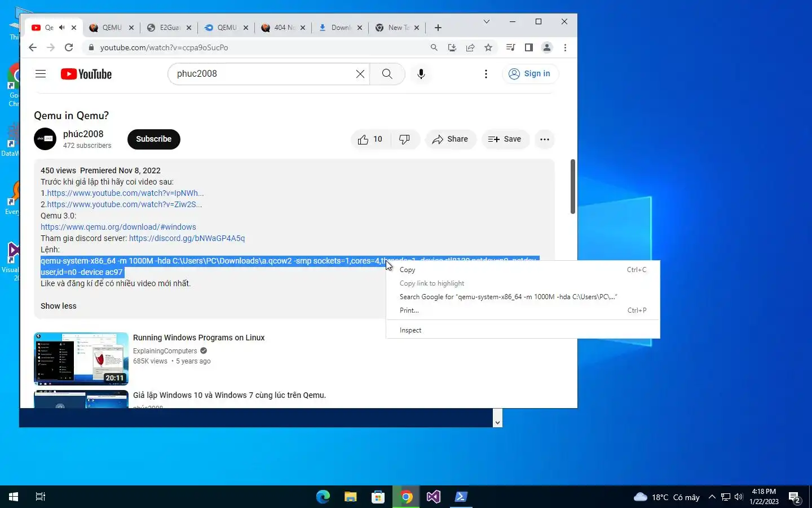812x508 pixels.
Task: Open the phúc2008 channel avatar
Action: click(x=45, y=139)
